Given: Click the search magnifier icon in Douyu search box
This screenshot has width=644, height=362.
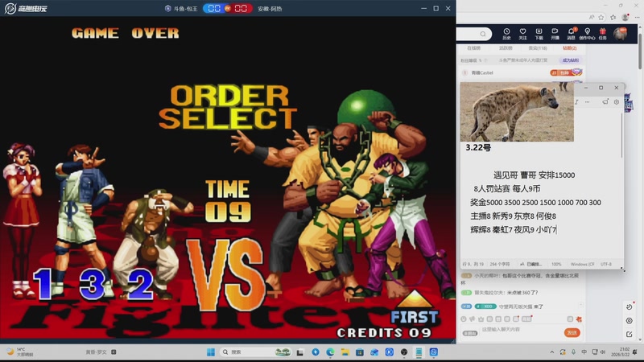Looking at the screenshot, I should pyautogui.click(x=483, y=34).
